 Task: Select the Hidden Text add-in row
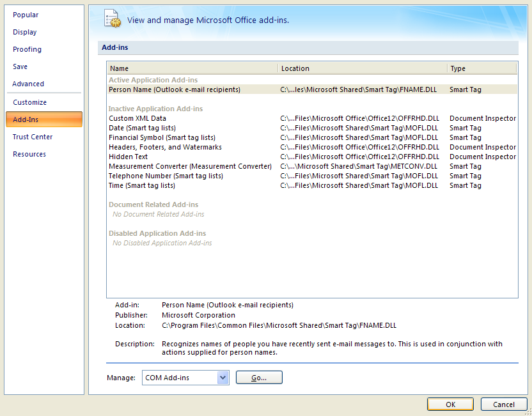click(x=313, y=157)
